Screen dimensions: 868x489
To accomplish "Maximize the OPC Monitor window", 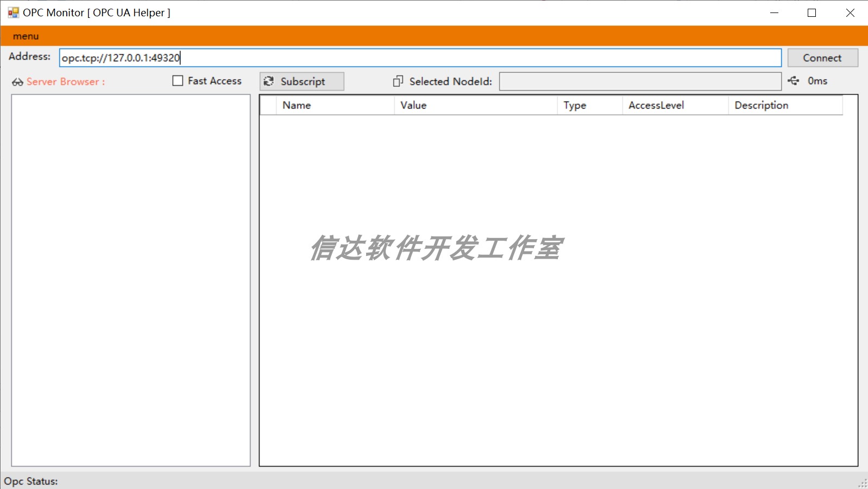I will click(x=812, y=12).
